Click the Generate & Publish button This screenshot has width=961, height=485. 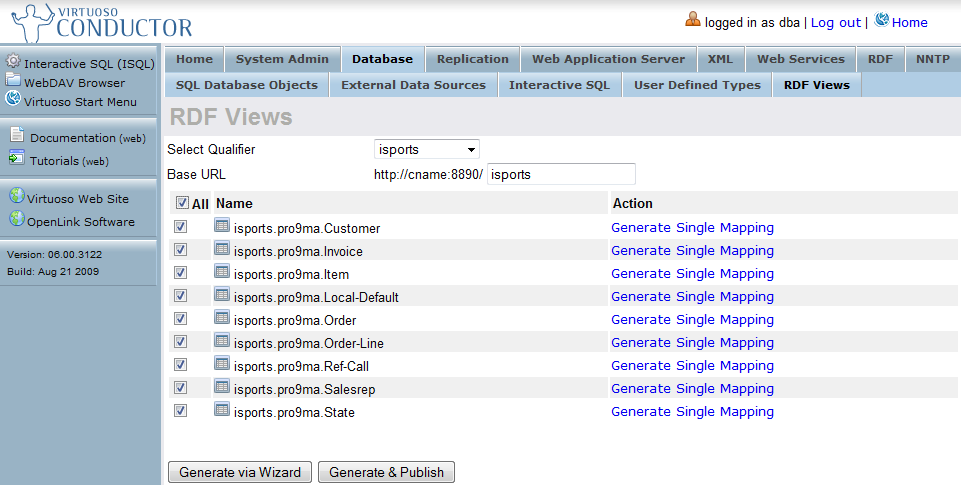[x=387, y=472]
